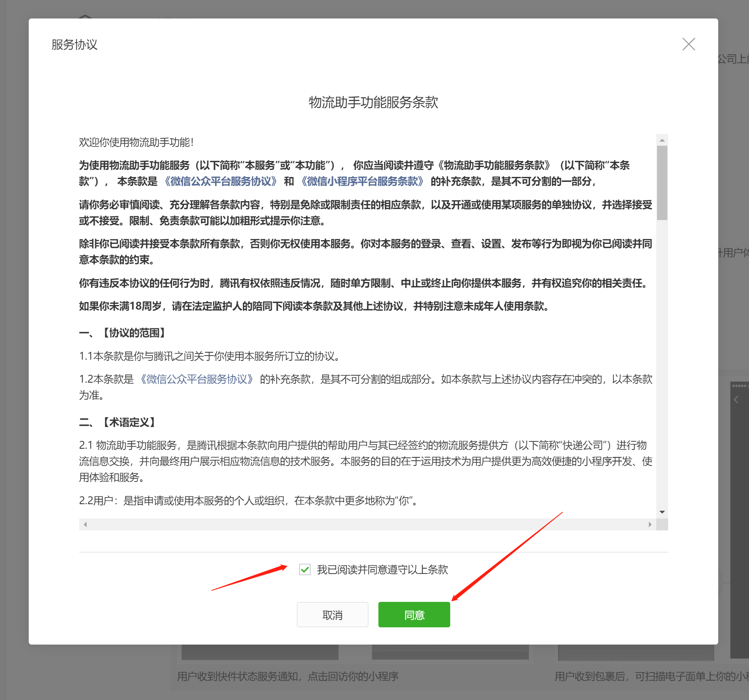Open the 《微信公众平台服务协议》 link in clause 1.2
This screenshot has height=700, width=749.
197,379
